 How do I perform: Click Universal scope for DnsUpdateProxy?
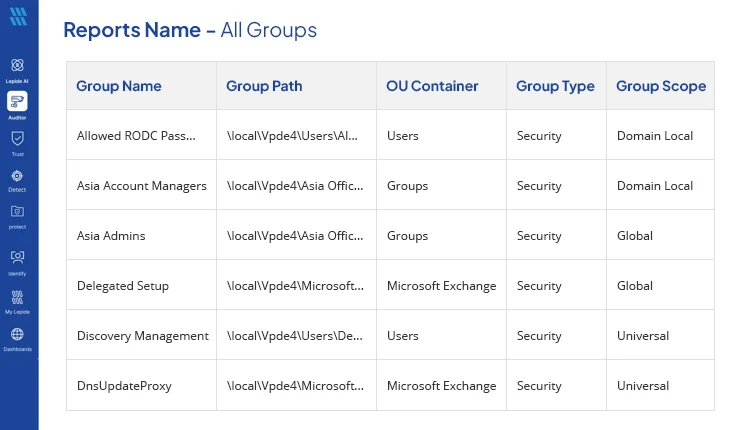(643, 386)
